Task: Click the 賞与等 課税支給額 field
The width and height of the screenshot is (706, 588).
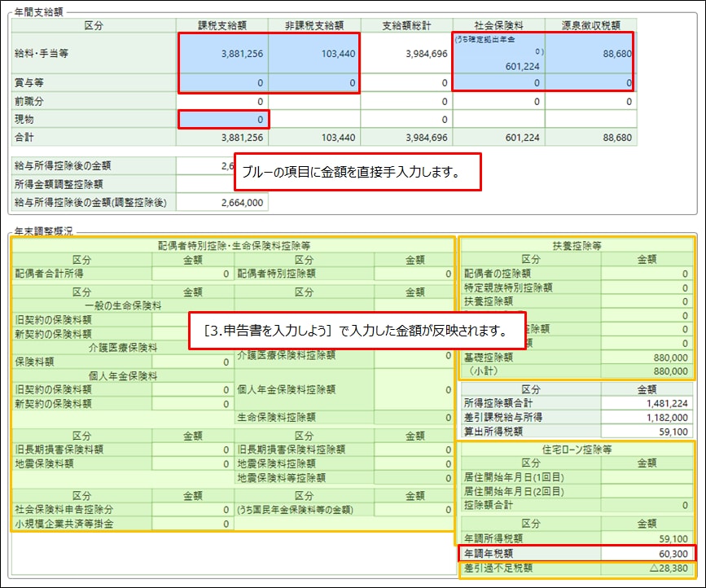Action: point(222,83)
